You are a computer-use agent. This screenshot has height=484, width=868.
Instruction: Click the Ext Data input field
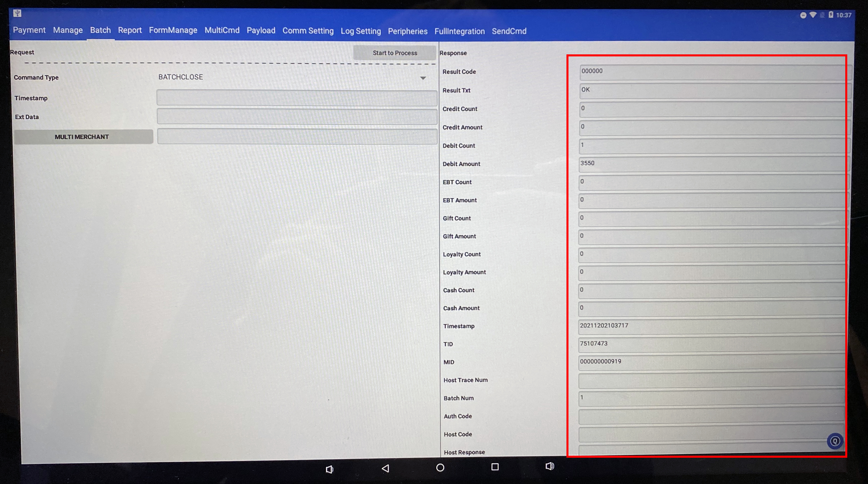(296, 116)
